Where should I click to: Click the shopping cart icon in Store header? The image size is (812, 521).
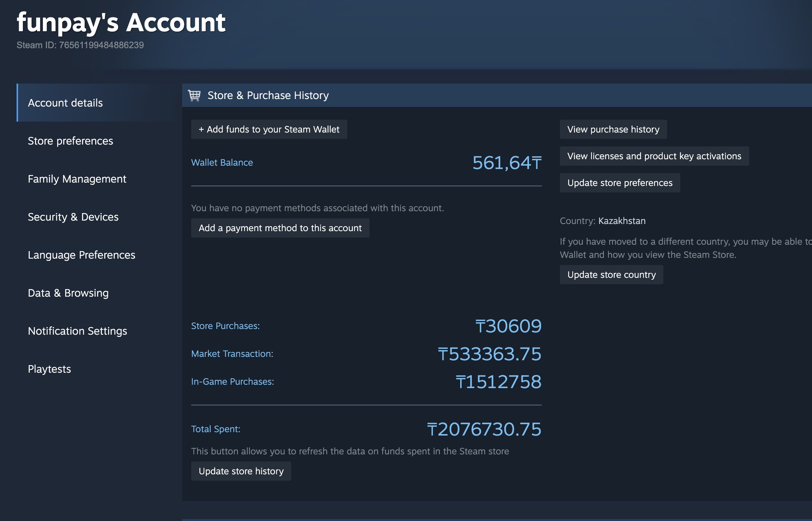(194, 95)
